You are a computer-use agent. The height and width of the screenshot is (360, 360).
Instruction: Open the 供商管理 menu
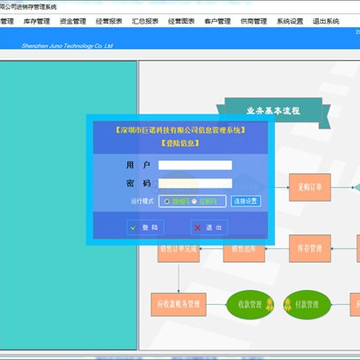pos(254,21)
